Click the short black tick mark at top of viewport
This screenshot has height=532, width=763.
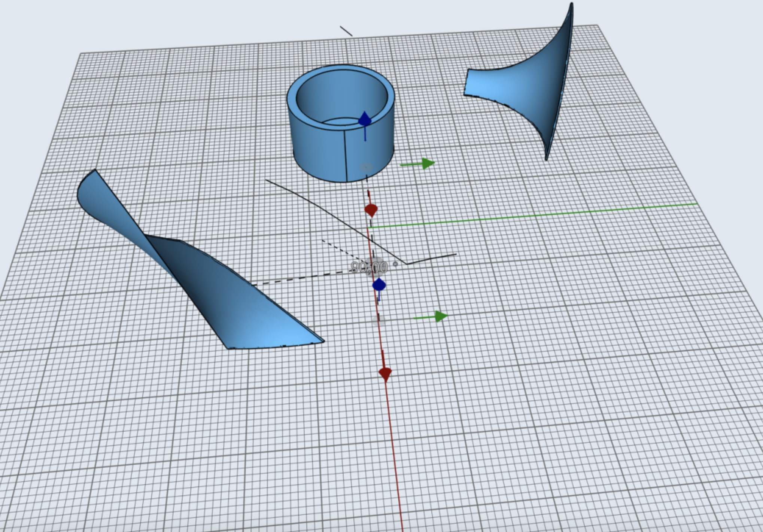tap(346, 30)
